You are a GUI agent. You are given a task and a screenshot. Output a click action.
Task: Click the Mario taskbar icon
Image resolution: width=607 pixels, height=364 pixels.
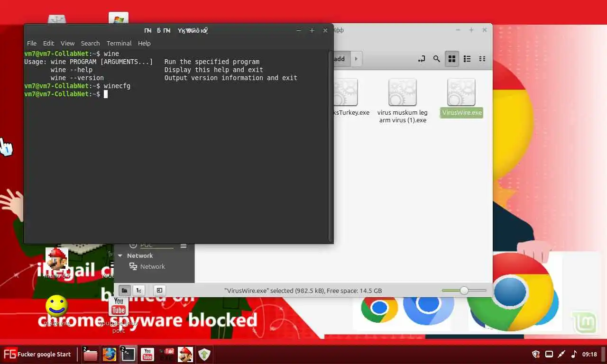click(185, 354)
